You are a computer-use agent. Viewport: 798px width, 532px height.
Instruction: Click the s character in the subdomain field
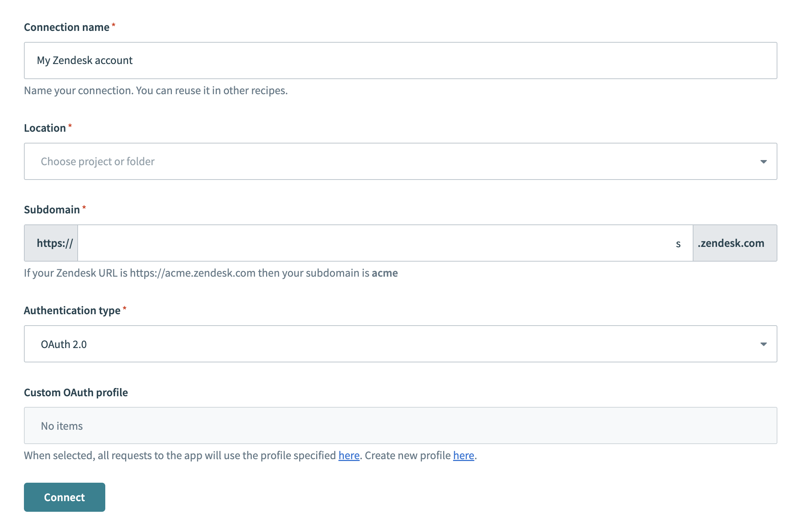tap(678, 243)
